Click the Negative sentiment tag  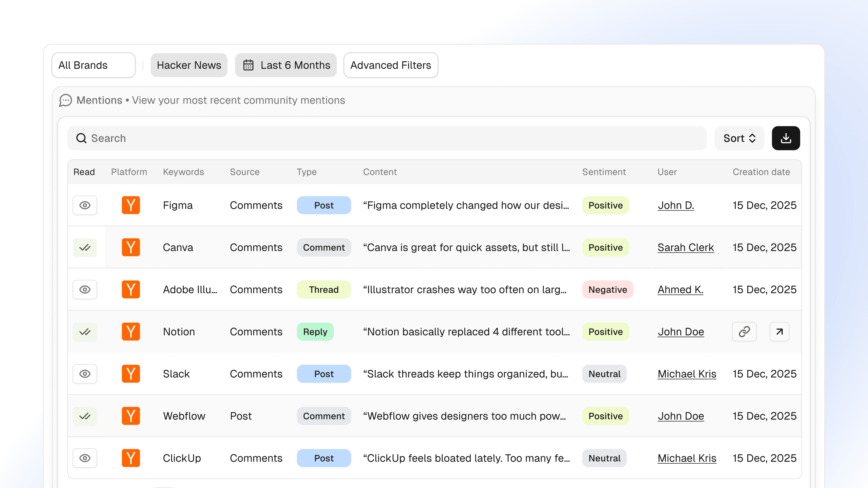pyautogui.click(x=607, y=290)
